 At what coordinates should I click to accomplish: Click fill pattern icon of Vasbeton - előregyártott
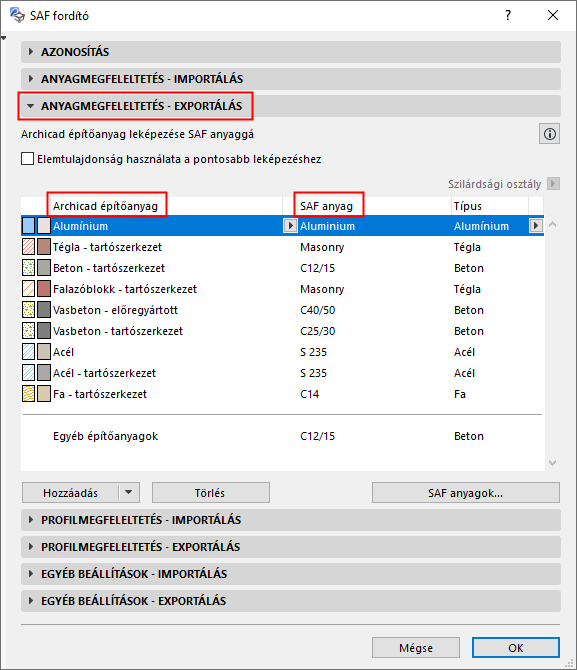point(29,310)
